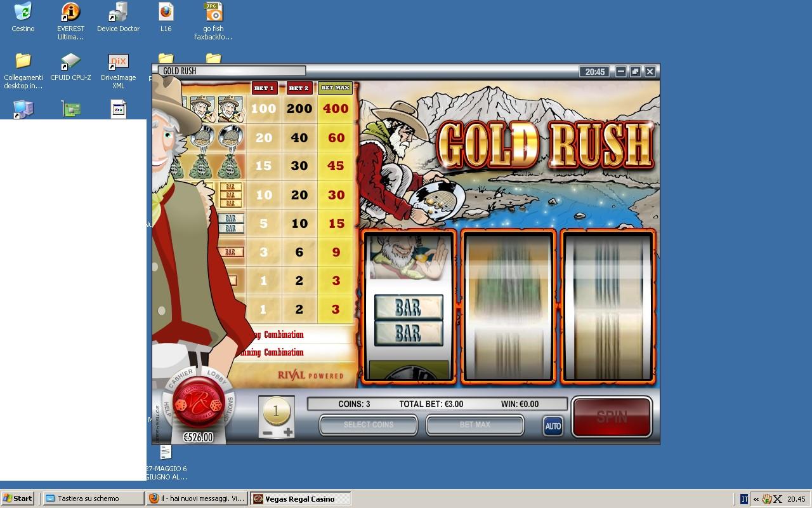
Task: Click the taskbar clock showing 20.45
Action: point(796,499)
